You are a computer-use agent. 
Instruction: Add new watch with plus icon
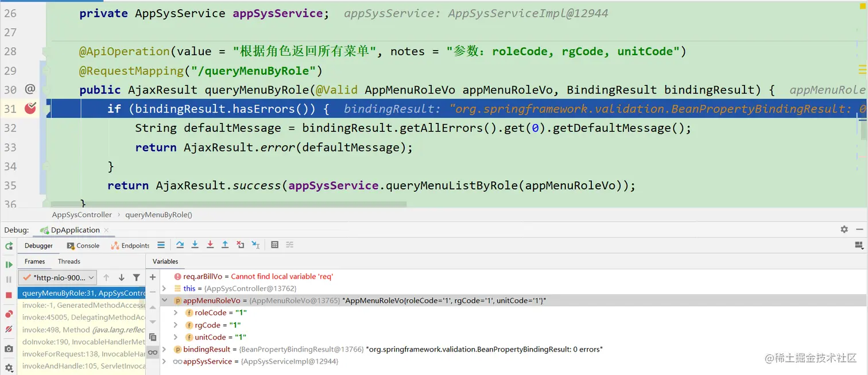pyautogui.click(x=153, y=277)
